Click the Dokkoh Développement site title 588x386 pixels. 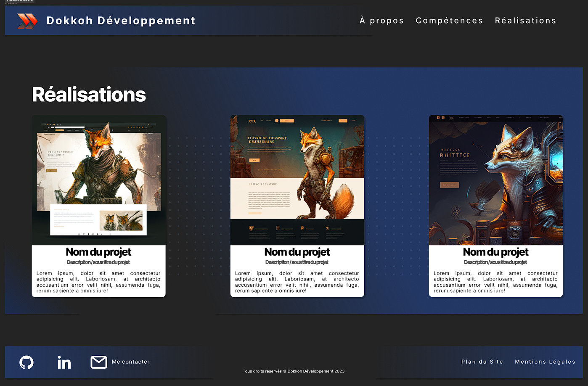pos(121,20)
